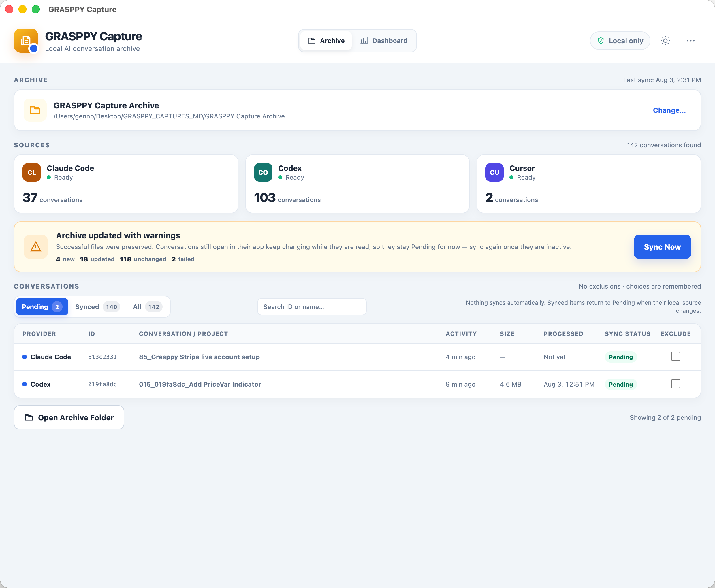
Task: Click the folder icon on Open Archive Folder
Action: tap(29, 417)
